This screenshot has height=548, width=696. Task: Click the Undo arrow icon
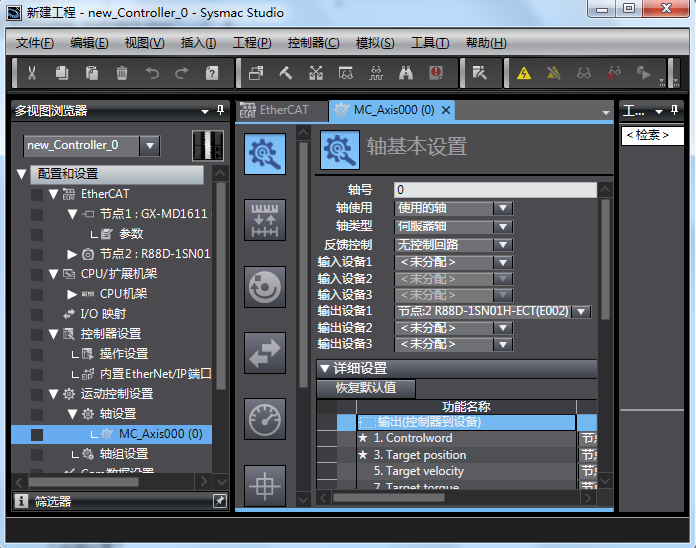coord(152,73)
